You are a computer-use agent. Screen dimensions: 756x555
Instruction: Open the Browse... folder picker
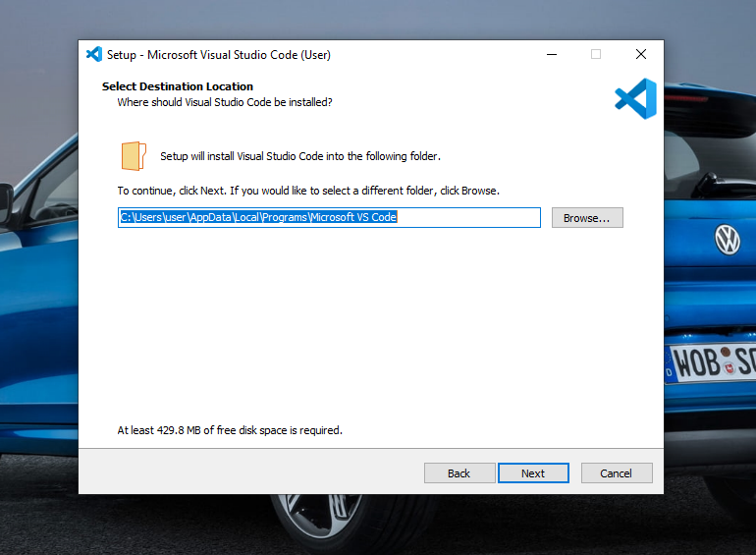pyautogui.click(x=587, y=217)
